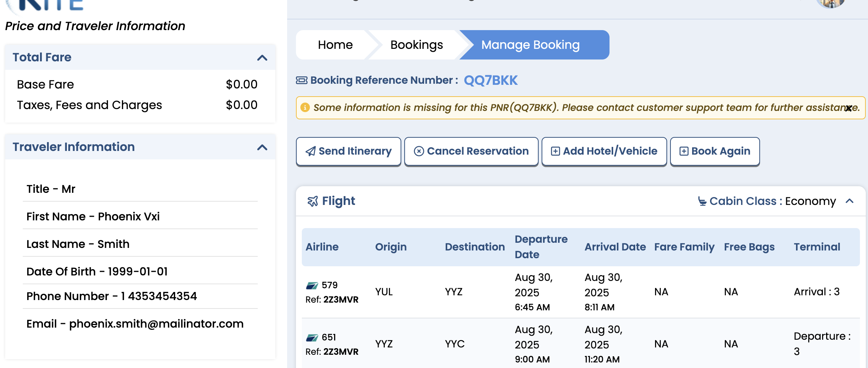Collapse the Traveler Information section
The height and width of the screenshot is (368, 868).
(262, 147)
